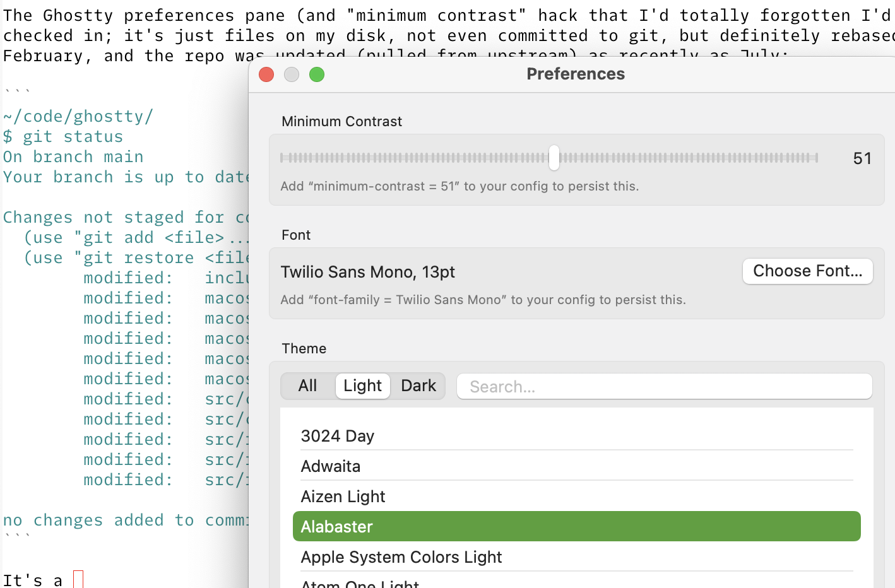The height and width of the screenshot is (588, 895).
Task: Click the Twilio Sans Mono, 13pt font label
Action: [368, 272]
